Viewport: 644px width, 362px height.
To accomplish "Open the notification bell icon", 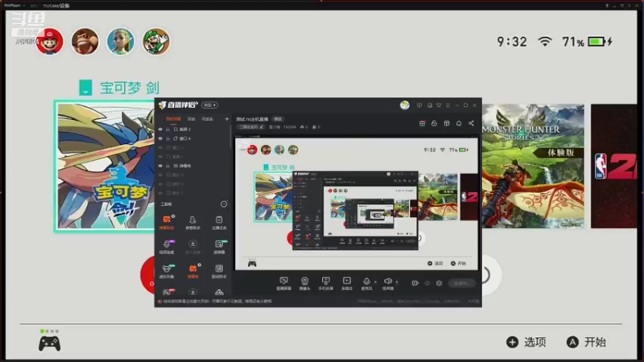I will (x=459, y=123).
